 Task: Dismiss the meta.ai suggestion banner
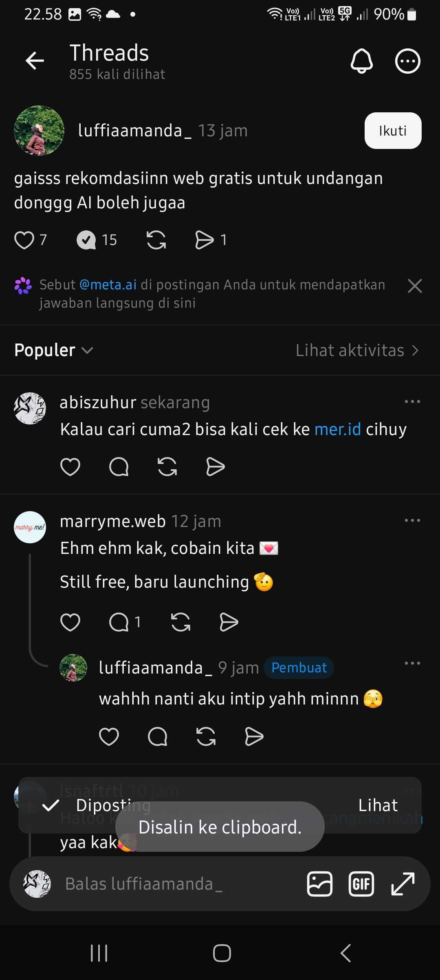click(415, 286)
